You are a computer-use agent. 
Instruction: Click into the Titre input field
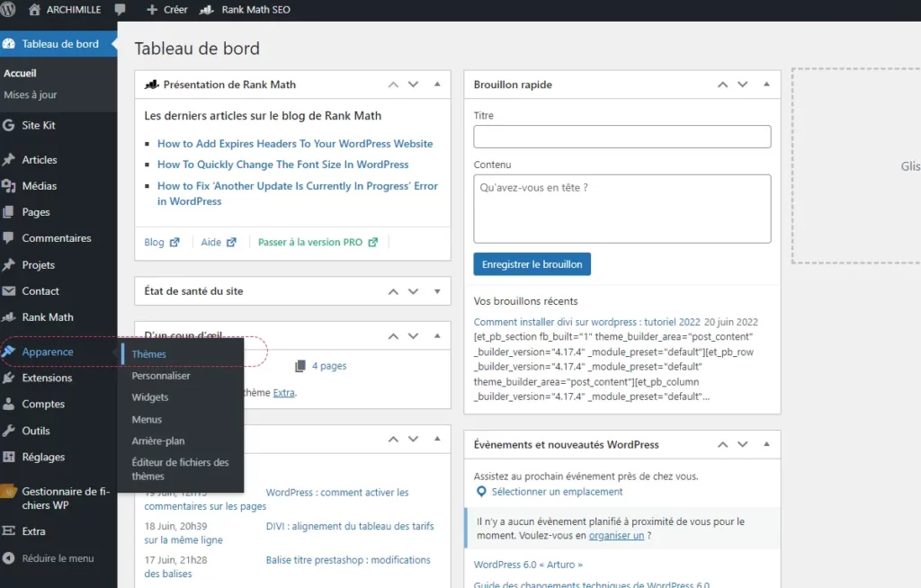click(x=621, y=137)
